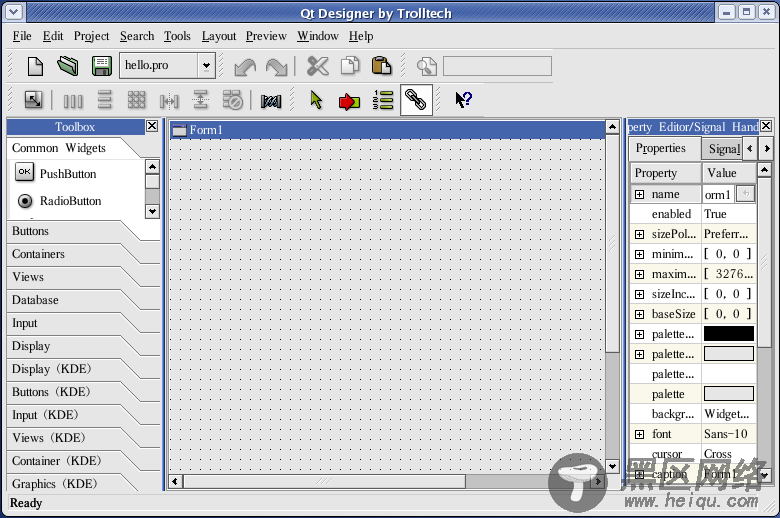Click the enabled property True value
Viewport: 780px width, 518px height.
coord(729,214)
